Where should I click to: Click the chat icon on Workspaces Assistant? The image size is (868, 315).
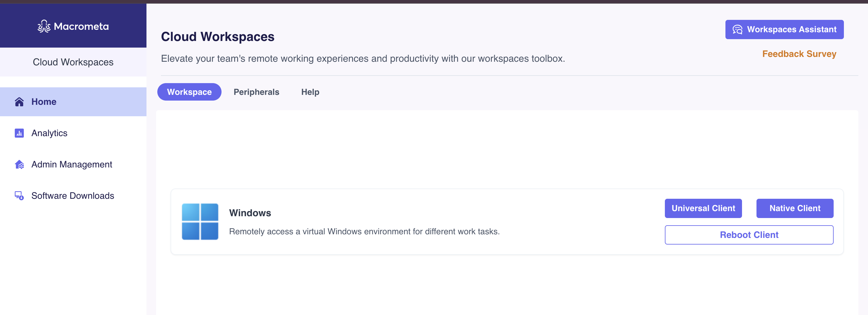click(x=738, y=29)
